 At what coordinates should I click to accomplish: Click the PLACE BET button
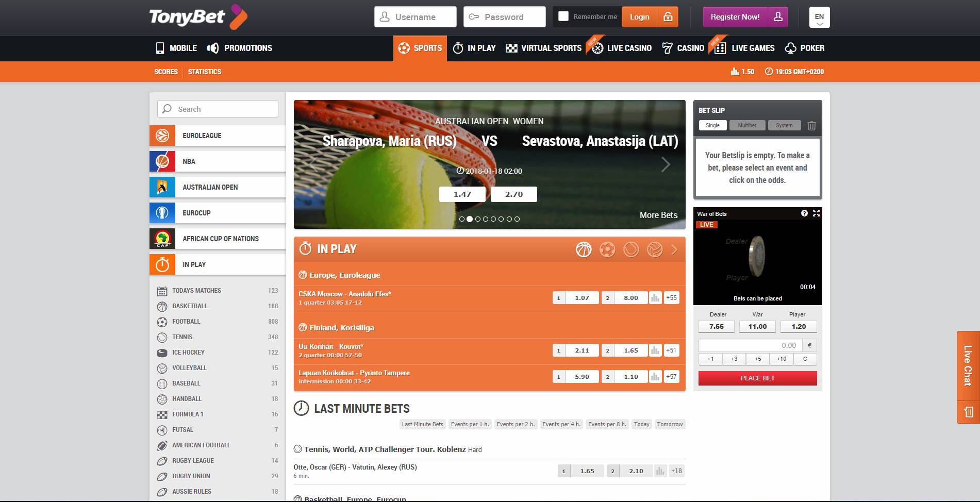(758, 378)
